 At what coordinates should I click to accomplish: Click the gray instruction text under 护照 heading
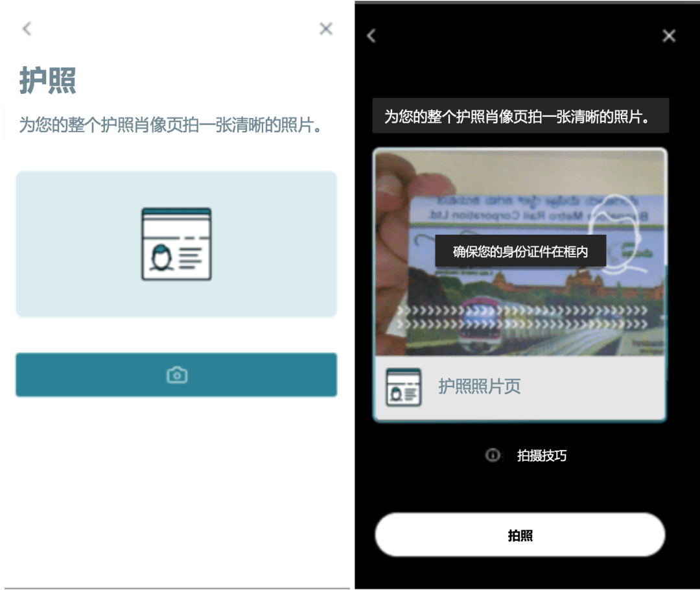tap(170, 125)
